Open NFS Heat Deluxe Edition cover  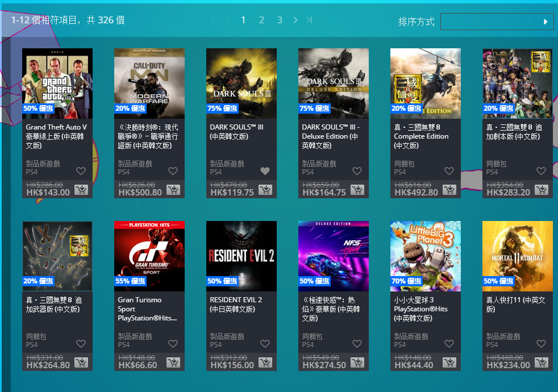pos(334,256)
